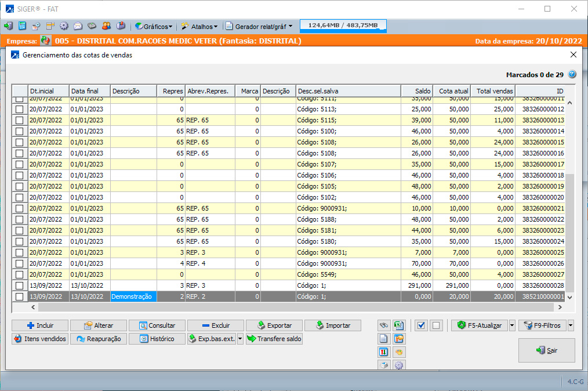Click the Incluir button

click(x=40, y=325)
